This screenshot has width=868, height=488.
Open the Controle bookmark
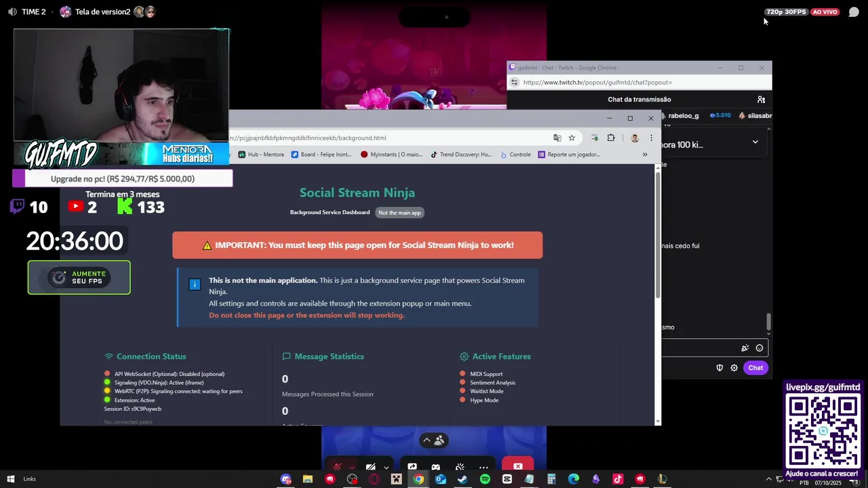pyautogui.click(x=515, y=155)
